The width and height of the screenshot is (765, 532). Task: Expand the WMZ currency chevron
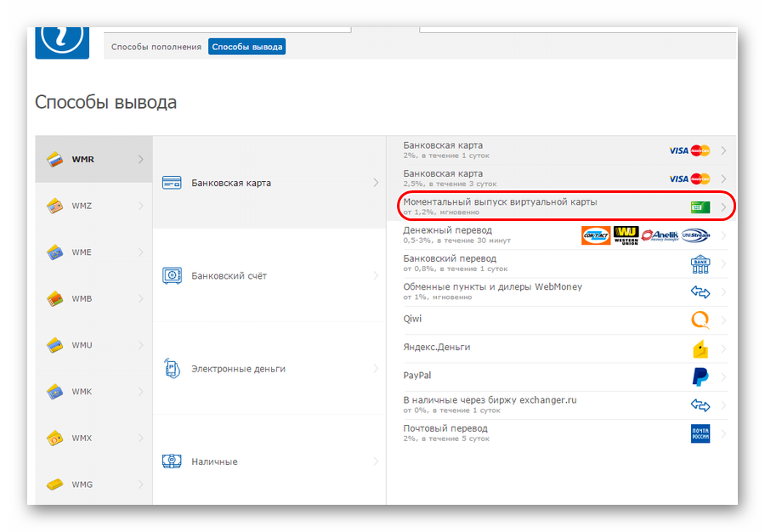140,206
